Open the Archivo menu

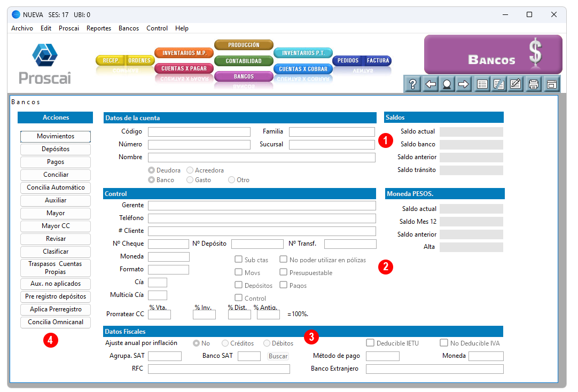[22, 28]
